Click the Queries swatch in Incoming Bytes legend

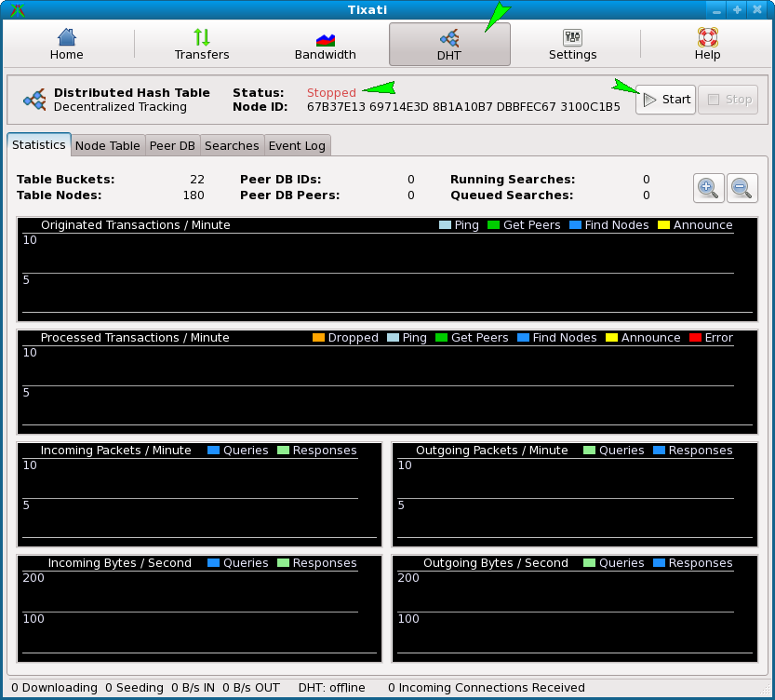click(x=214, y=563)
